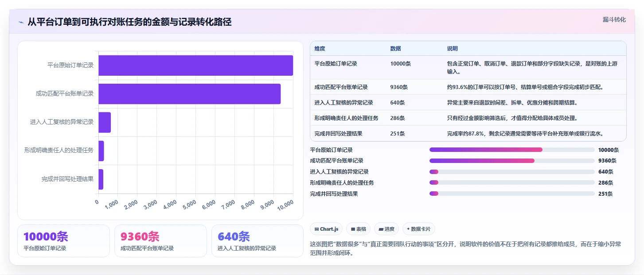The image size is (644, 275).
Task: Click the chart bar for 形成明确责任人的处理任务
Action: pyautogui.click(x=101, y=151)
